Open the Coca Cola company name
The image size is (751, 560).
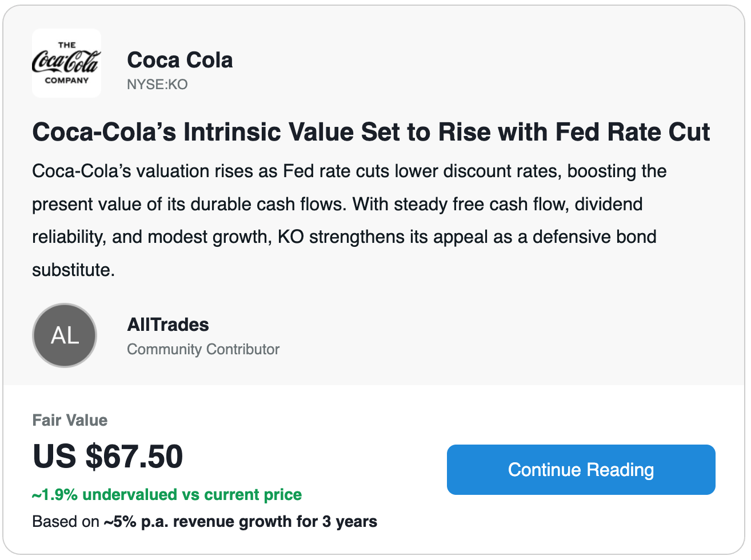(179, 60)
